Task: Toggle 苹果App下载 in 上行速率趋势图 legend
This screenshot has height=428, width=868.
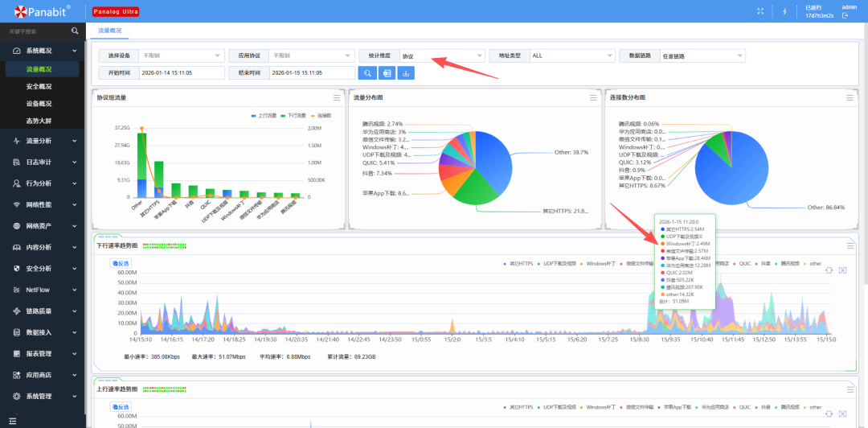Action: pos(674,408)
